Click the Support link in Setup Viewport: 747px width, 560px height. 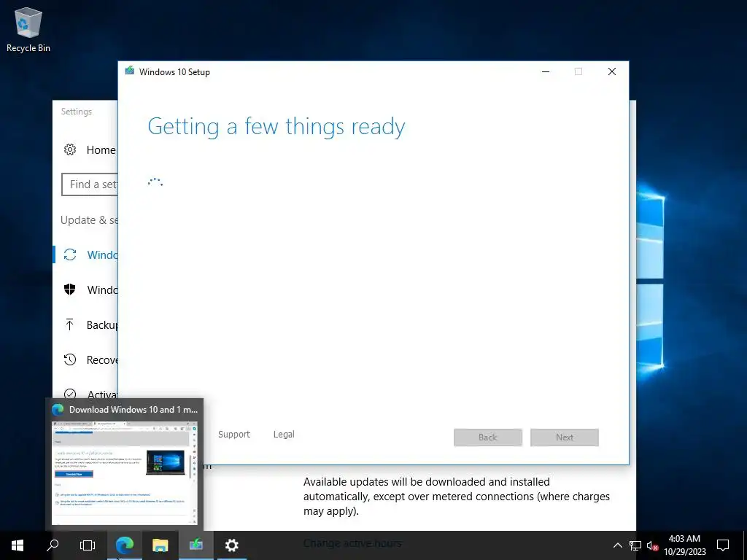click(234, 435)
